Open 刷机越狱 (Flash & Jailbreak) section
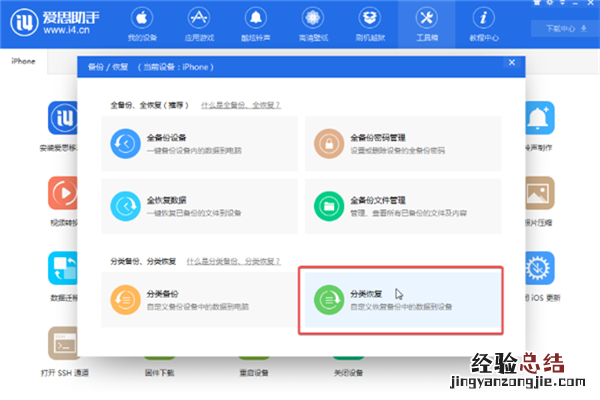Image resolution: width=600 pixels, height=400 pixels. pyautogui.click(x=370, y=25)
